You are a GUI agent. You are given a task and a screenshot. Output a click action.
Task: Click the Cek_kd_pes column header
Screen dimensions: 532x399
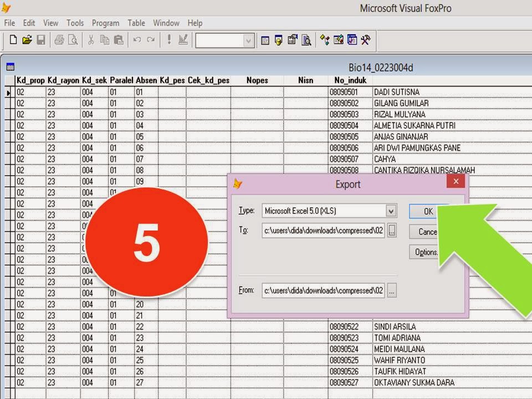click(x=209, y=80)
